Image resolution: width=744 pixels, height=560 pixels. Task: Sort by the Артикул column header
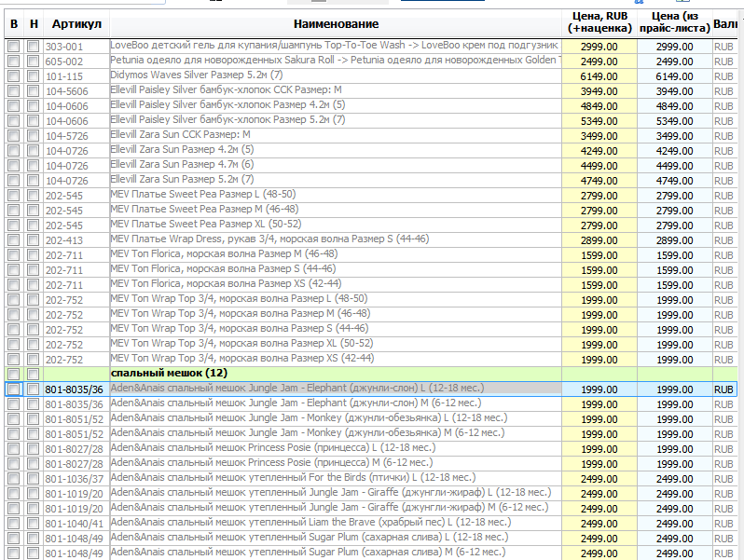[76, 23]
